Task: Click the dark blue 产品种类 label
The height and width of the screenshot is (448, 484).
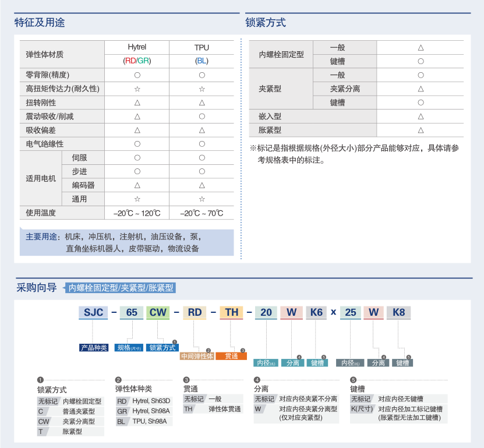Action: point(94,348)
